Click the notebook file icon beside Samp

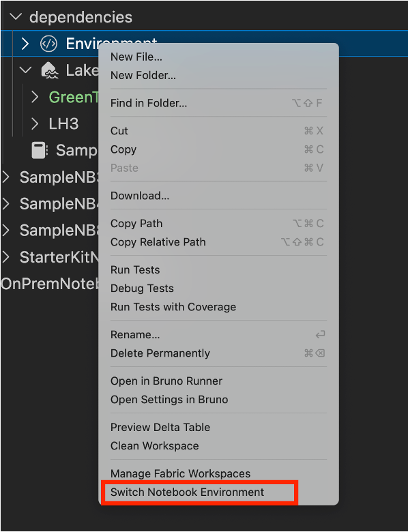(x=40, y=150)
